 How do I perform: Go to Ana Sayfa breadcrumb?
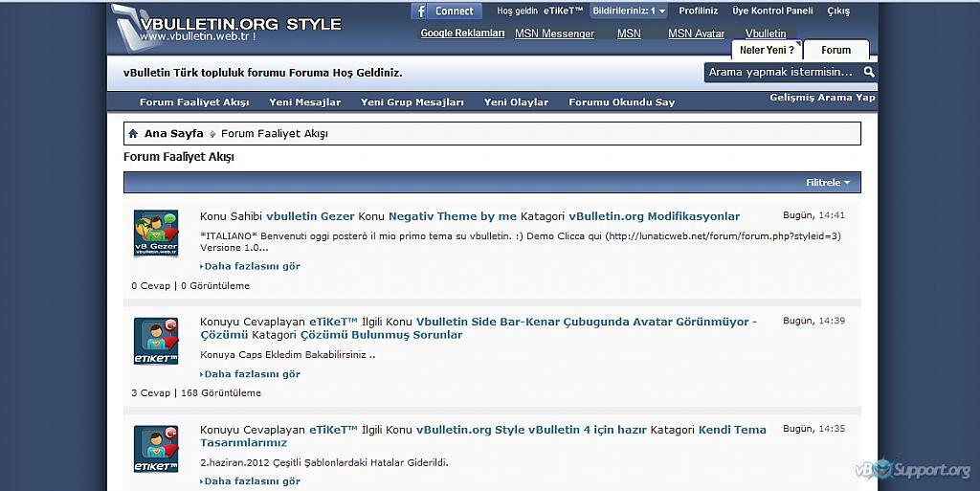pyautogui.click(x=174, y=133)
